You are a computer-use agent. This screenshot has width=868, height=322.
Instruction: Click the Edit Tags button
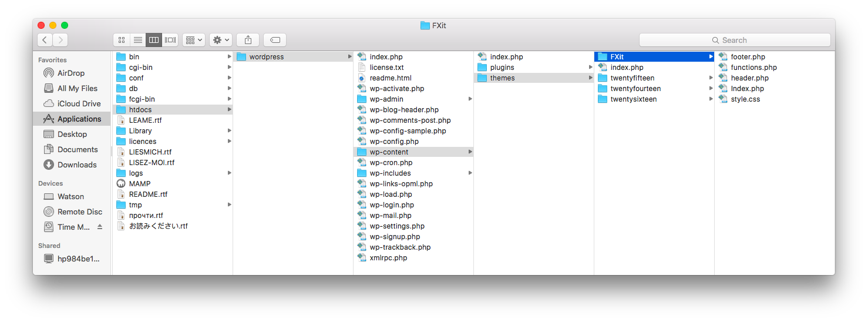coord(275,40)
